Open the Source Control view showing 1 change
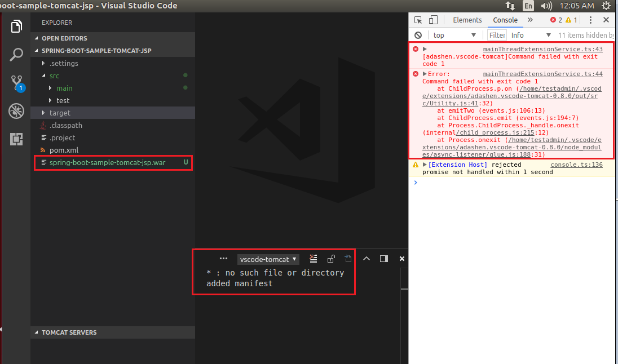The height and width of the screenshot is (364, 618). click(x=16, y=82)
